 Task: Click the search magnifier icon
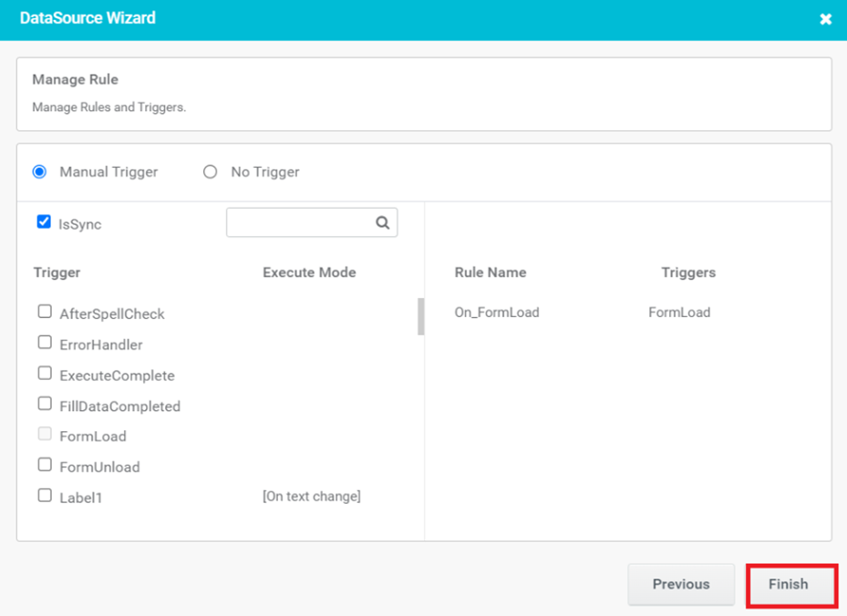click(x=382, y=222)
